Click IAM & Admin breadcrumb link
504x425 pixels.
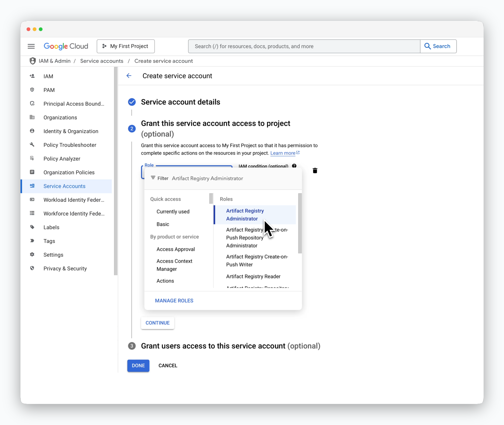click(55, 61)
